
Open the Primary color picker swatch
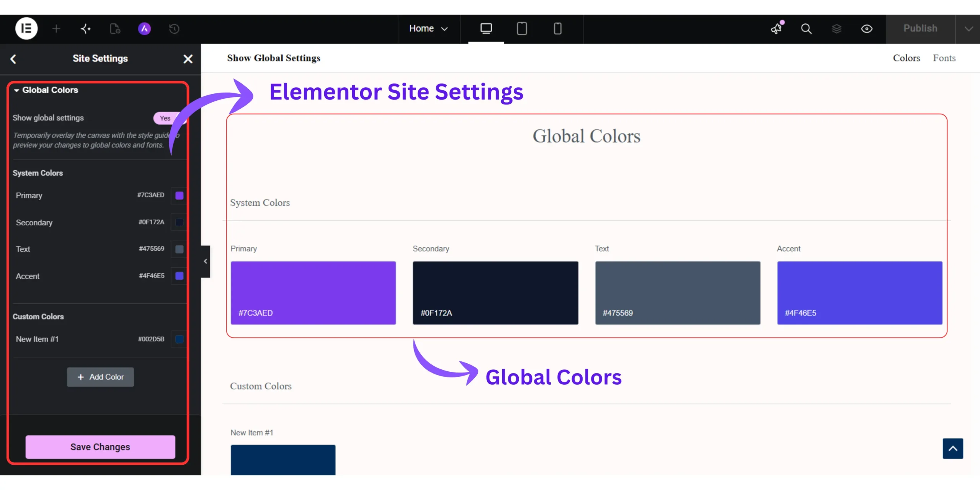coord(179,196)
